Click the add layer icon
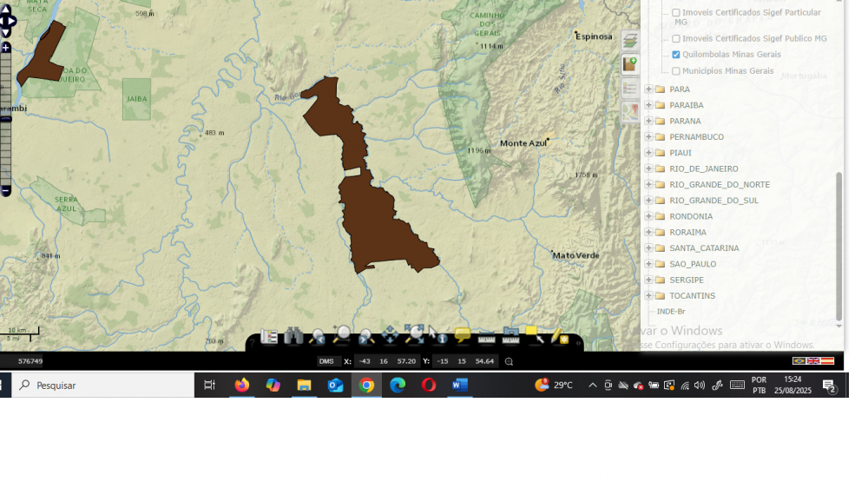 tap(630, 65)
